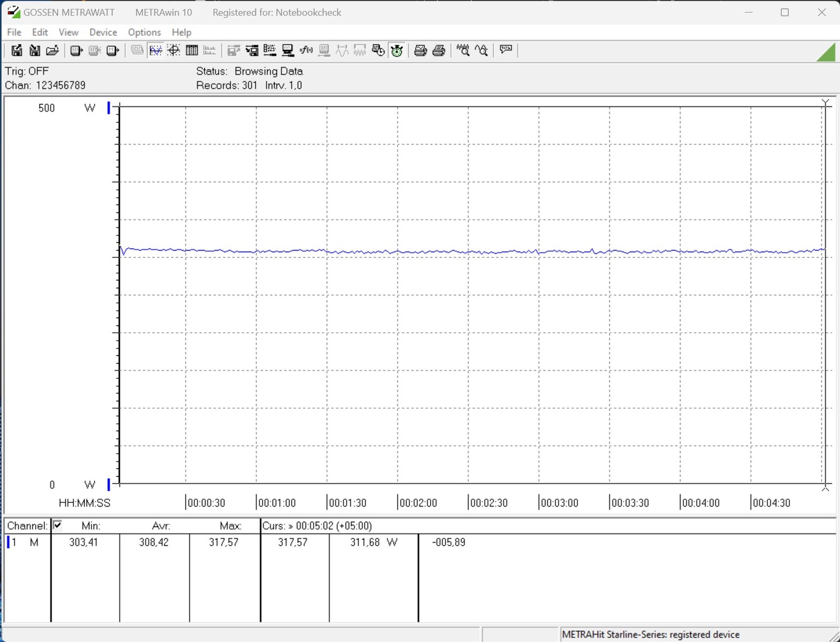Click the second floppy disk save icon
This screenshot has width=840, height=642.
[35, 50]
